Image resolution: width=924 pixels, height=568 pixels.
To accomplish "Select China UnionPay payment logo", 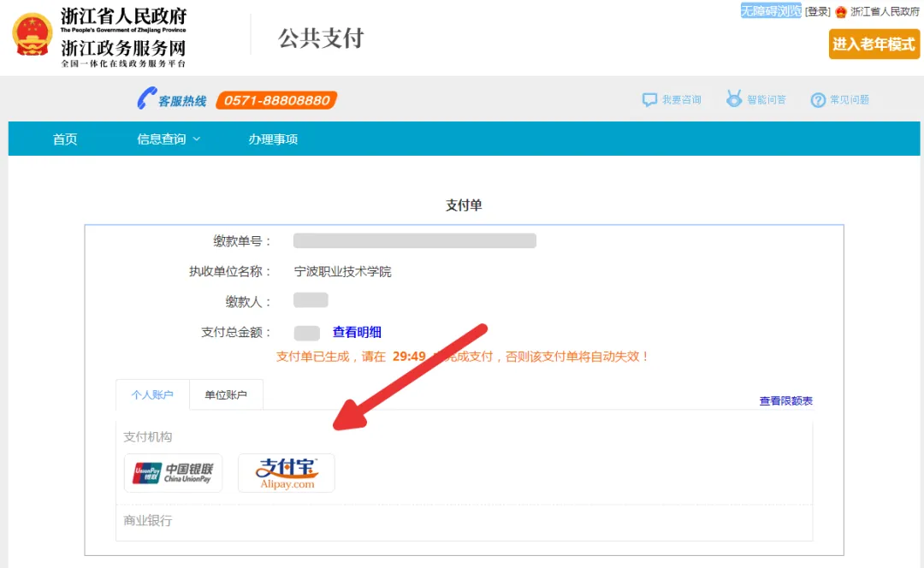I will tap(173, 473).
